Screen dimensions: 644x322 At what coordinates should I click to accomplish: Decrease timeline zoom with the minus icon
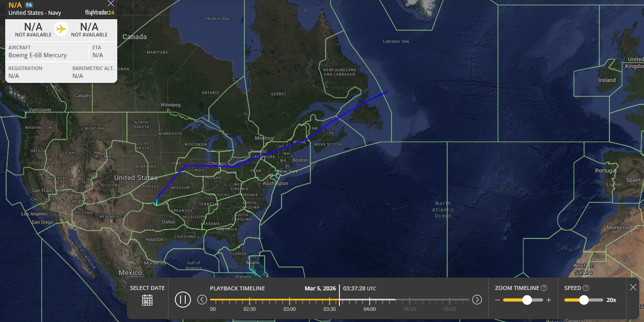click(498, 300)
